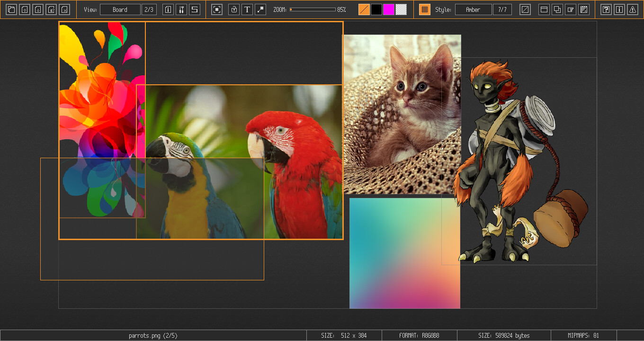Open the View selector showing Board

pyautogui.click(x=120, y=9)
